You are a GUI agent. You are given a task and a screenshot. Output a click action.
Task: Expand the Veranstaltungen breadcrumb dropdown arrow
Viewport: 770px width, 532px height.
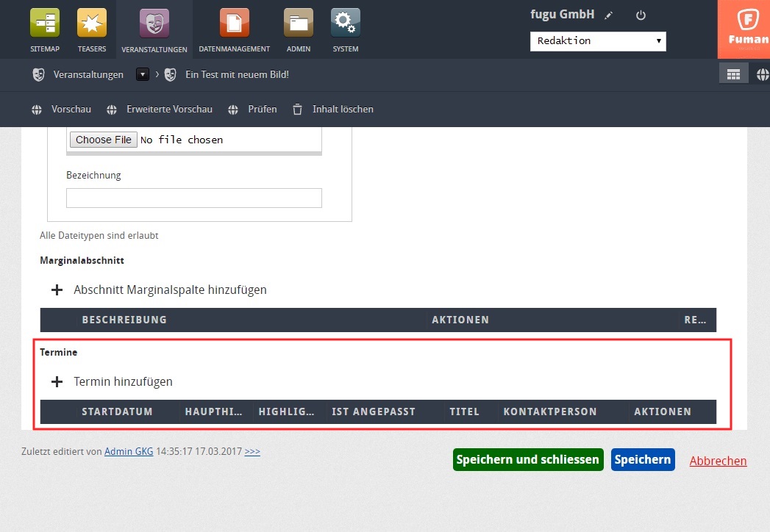[143, 74]
